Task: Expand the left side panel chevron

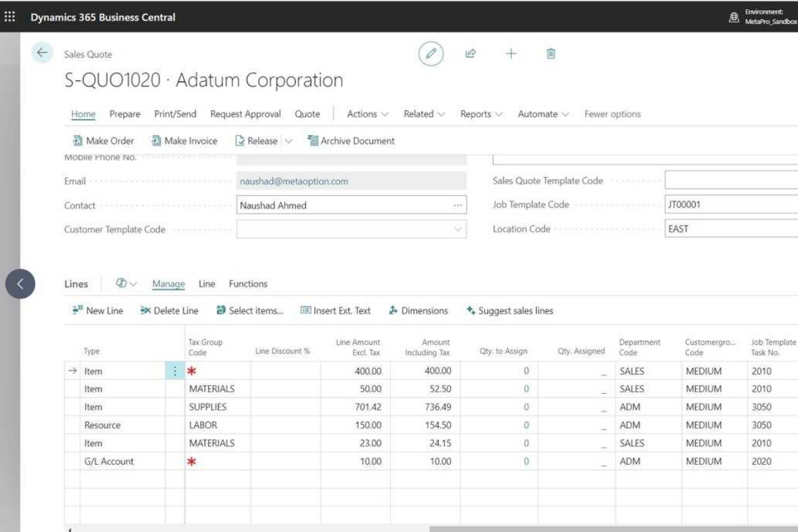Action: click(20, 284)
